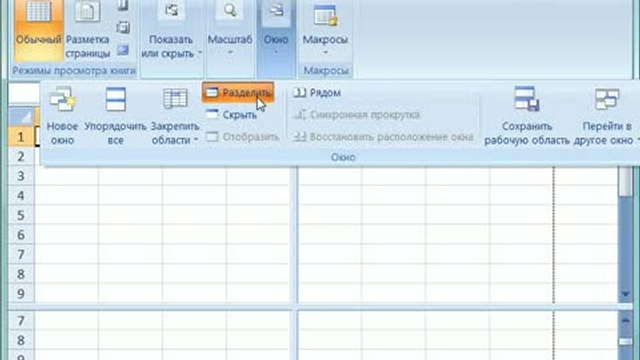The height and width of the screenshot is (360, 640).
Task: Select row 7 header in upper pane
Action: click(x=21, y=254)
